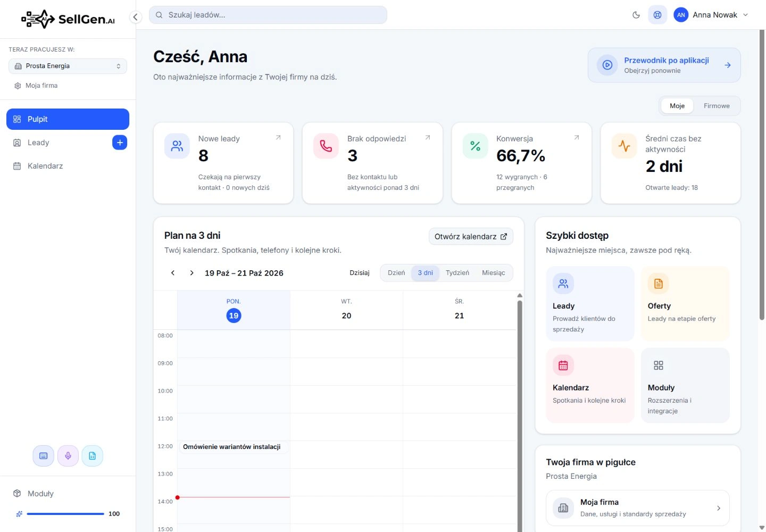The height and width of the screenshot is (532, 766).
Task: Select the Tydzień calendar view
Action: pos(457,273)
